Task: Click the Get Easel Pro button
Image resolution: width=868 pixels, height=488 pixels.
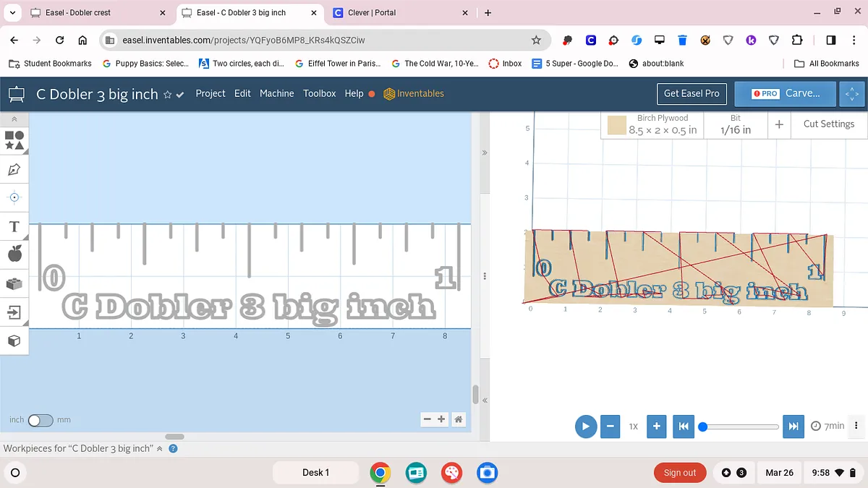Action: (692, 93)
